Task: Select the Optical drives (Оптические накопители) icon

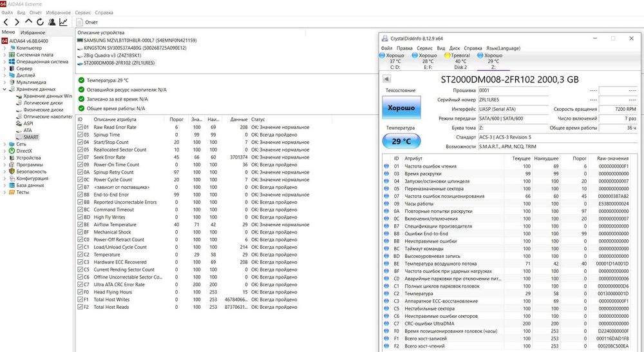Action: 19,117
